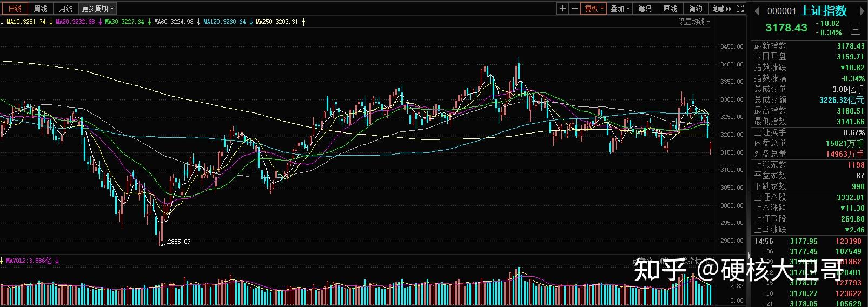Open 更多周期 period dropdown
The height and width of the screenshot is (307, 868).
pyautogui.click(x=97, y=9)
